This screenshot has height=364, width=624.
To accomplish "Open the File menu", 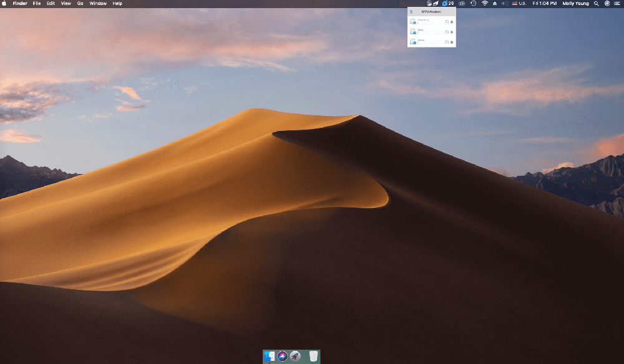I will click(x=37, y=3).
